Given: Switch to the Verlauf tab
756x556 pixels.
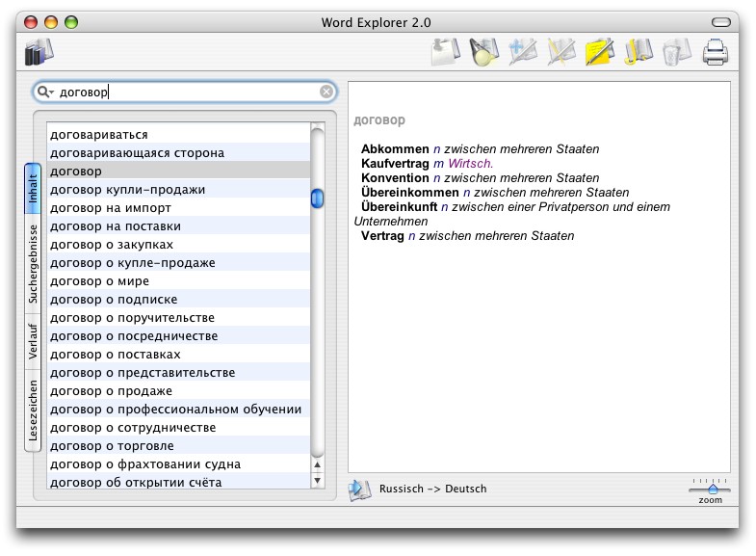Looking at the screenshot, I should coord(33,341).
